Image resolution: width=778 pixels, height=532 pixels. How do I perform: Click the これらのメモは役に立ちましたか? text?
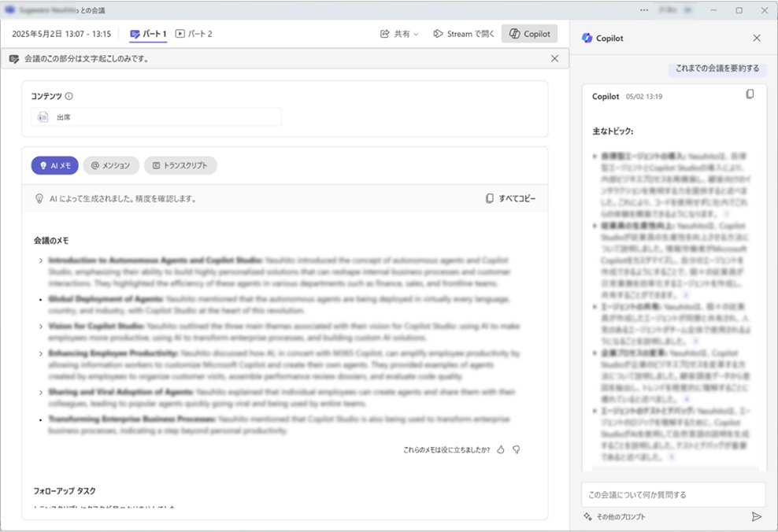pyautogui.click(x=446, y=449)
